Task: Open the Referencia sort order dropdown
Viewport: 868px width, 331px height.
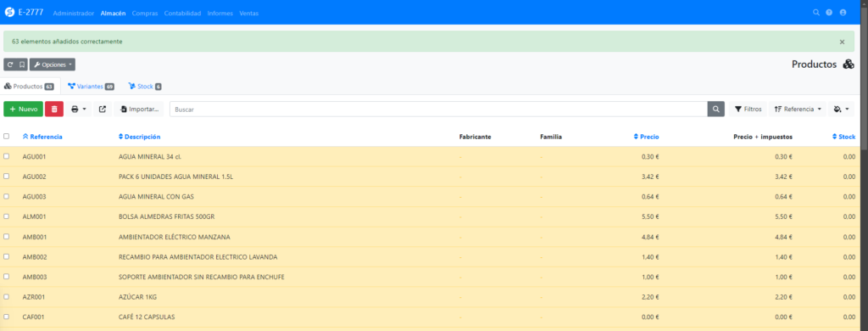Action: point(797,109)
